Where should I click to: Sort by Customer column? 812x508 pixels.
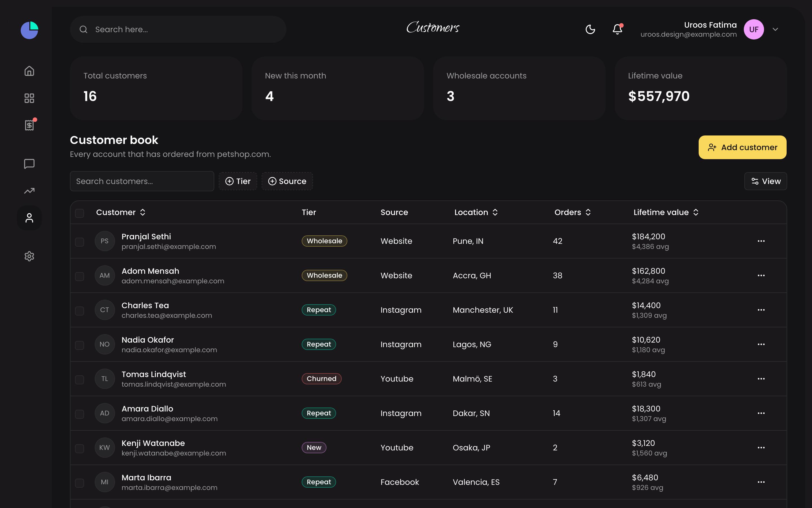[x=121, y=212]
